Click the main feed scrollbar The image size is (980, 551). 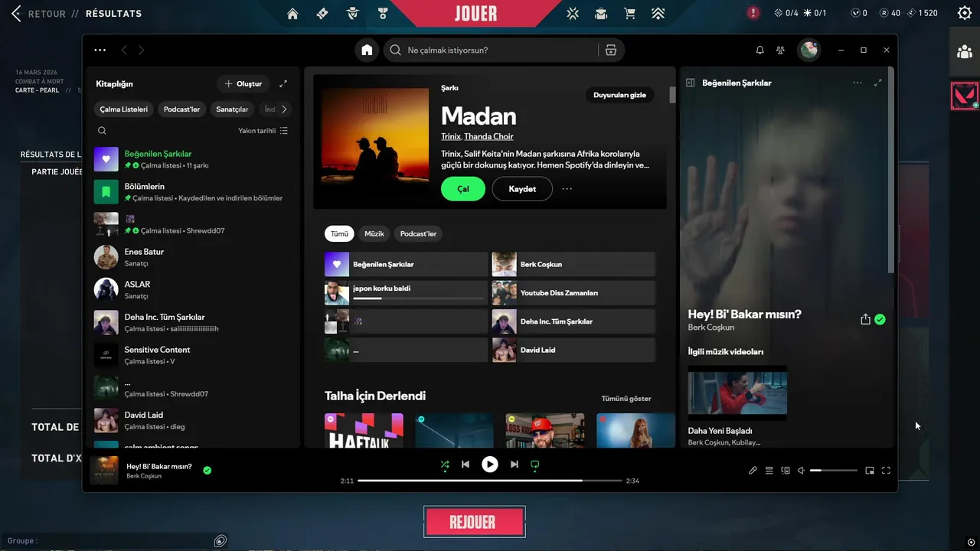pos(672,95)
